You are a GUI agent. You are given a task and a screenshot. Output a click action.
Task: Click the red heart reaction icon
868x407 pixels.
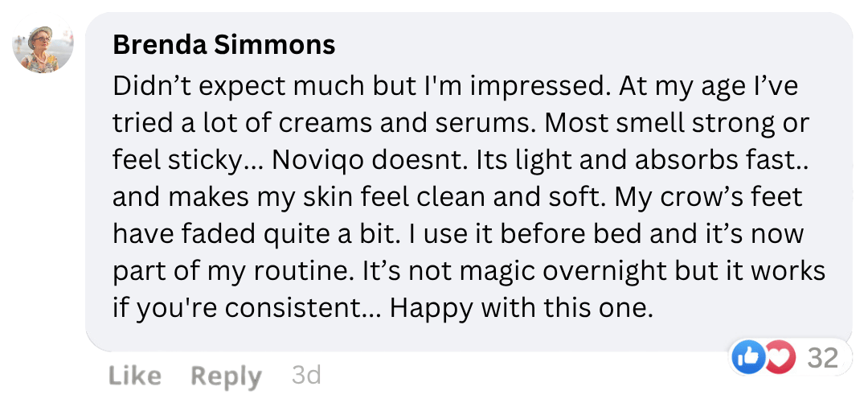tap(778, 358)
